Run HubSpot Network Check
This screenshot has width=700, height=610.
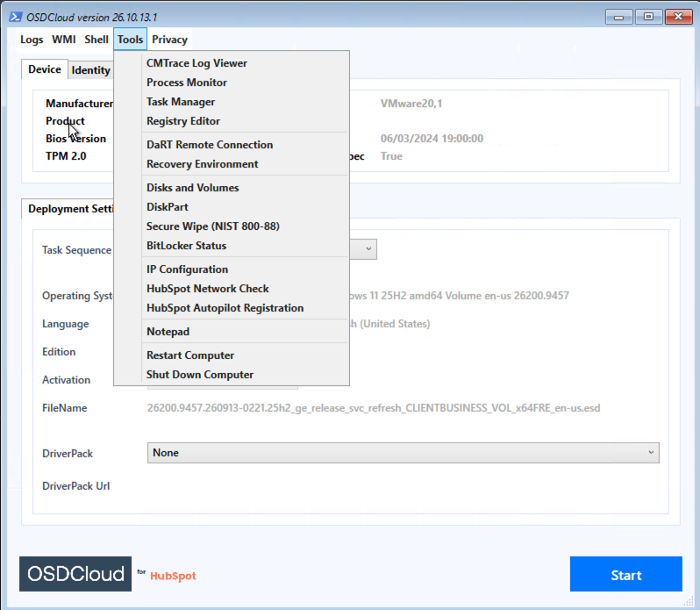point(245,289)
